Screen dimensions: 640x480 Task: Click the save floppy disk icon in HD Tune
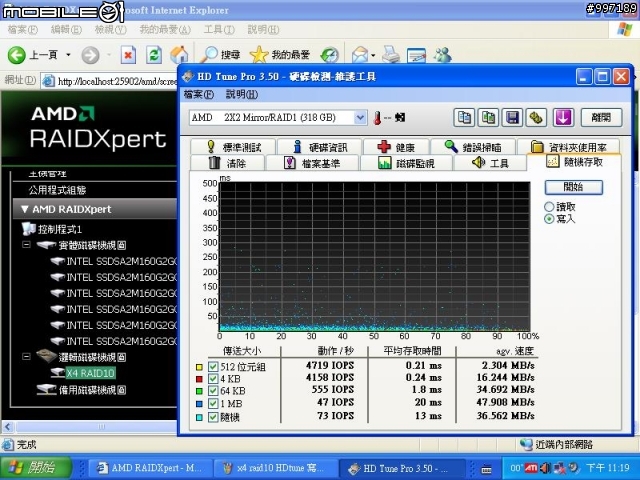(513, 118)
